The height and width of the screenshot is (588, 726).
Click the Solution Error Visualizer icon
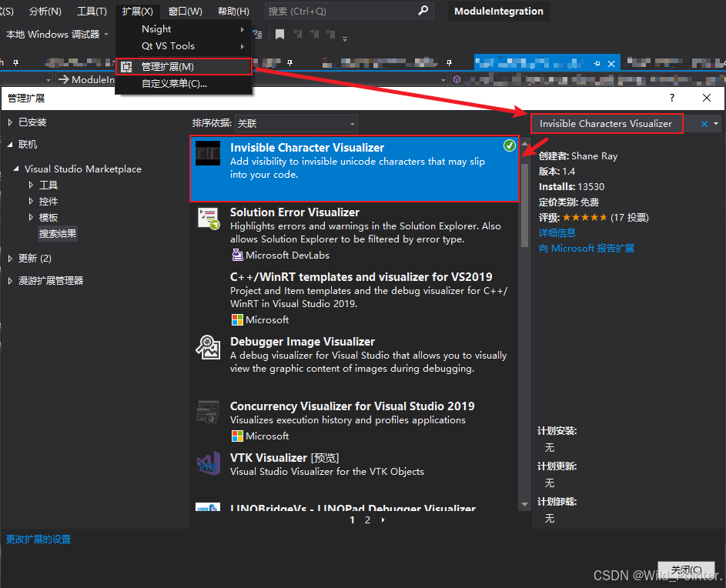[208, 218]
